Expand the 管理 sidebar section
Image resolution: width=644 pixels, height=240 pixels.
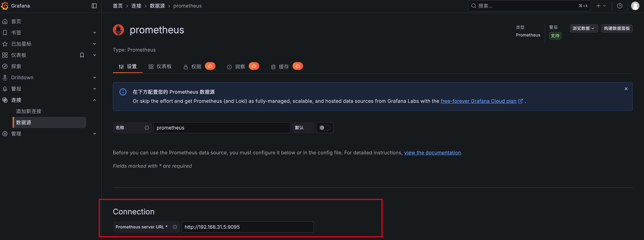click(94, 134)
